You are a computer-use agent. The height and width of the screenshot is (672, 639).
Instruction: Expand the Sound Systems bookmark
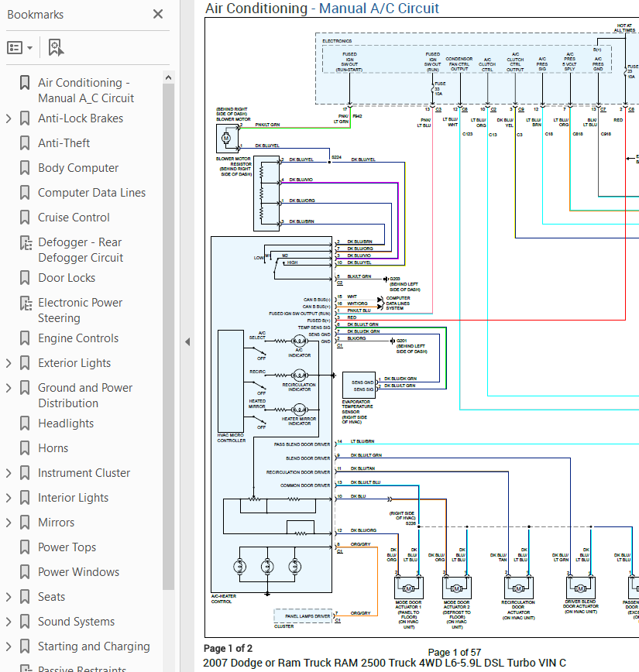(x=9, y=622)
